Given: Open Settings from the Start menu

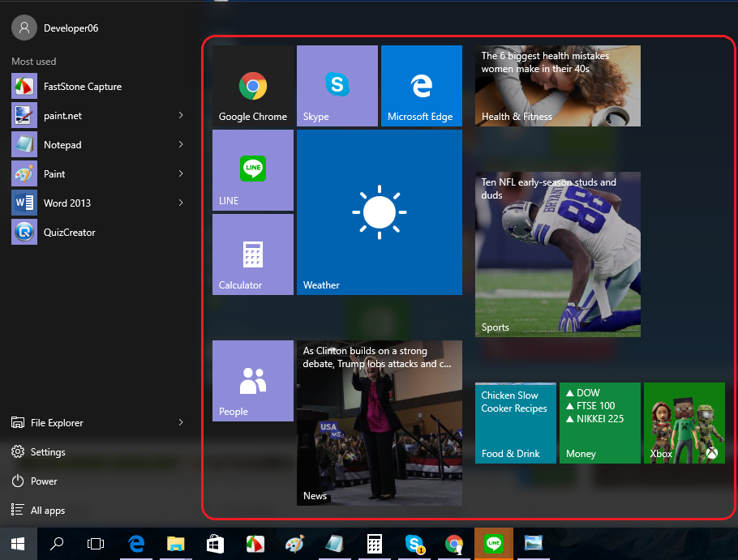Looking at the screenshot, I should [48, 452].
